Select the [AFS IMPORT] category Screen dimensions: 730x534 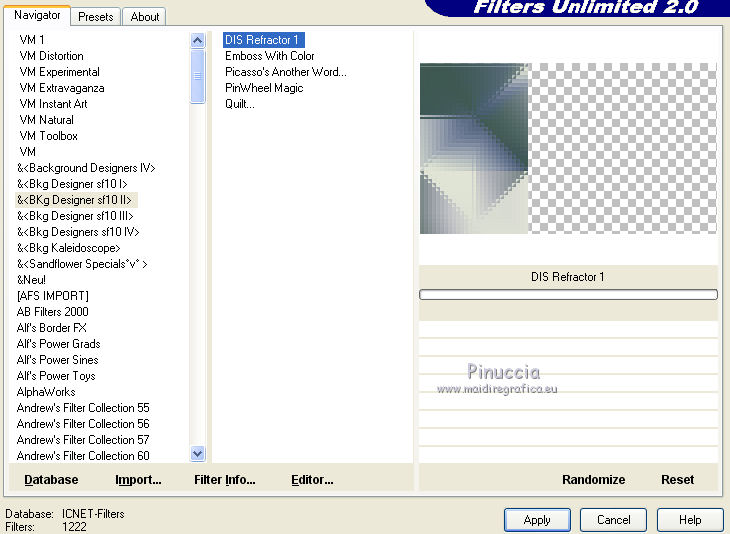pyautogui.click(x=53, y=296)
